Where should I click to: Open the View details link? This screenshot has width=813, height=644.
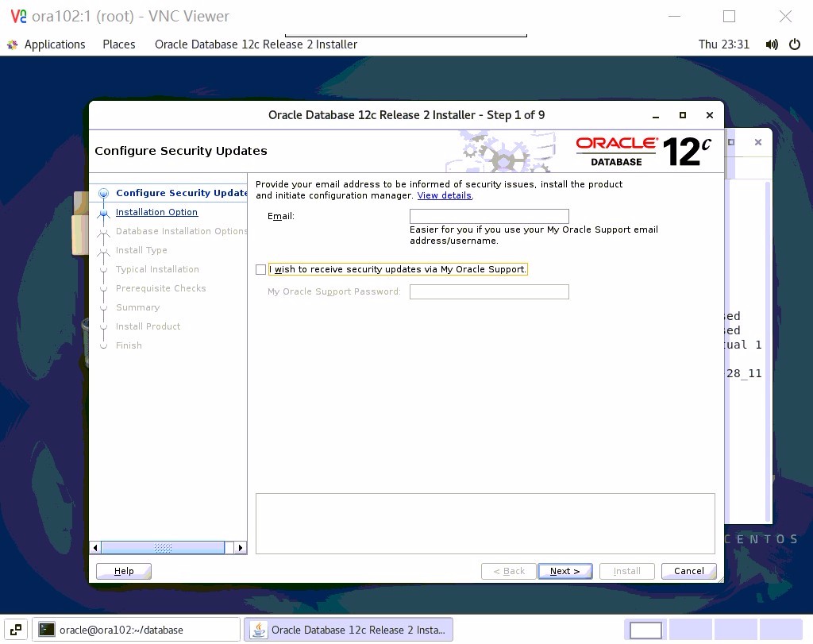tap(445, 195)
